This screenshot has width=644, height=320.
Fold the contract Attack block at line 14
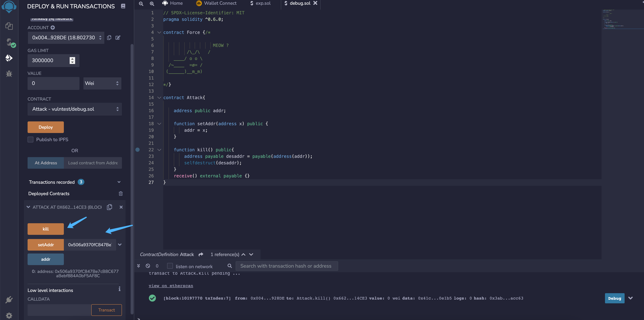(159, 97)
